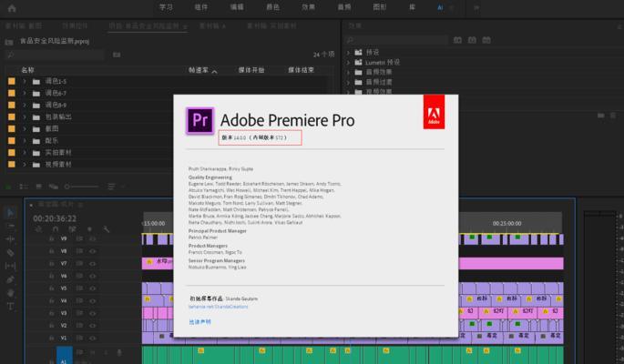Select the Pen tool
Viewport: 624px width, 364px height.
[x=11, y=279]
